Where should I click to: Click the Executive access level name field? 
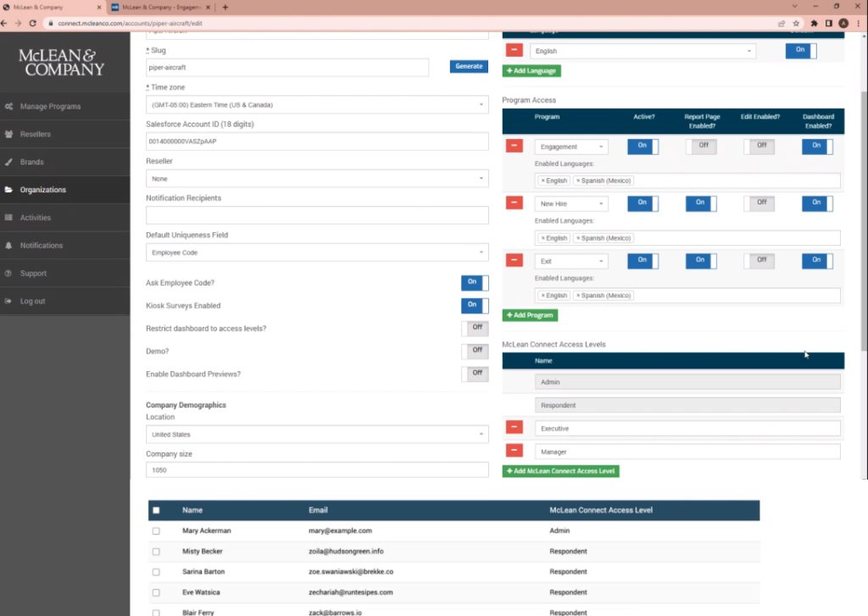click(x=687, y=429)
